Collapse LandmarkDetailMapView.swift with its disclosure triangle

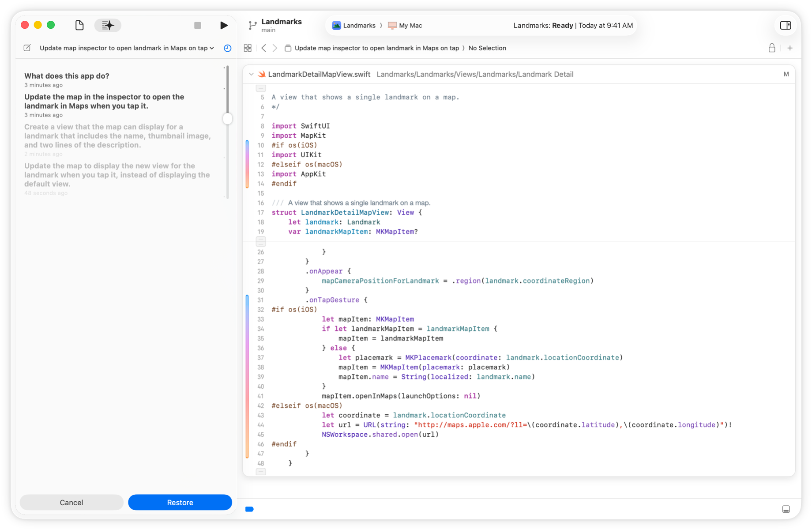[x=251, y=74]
